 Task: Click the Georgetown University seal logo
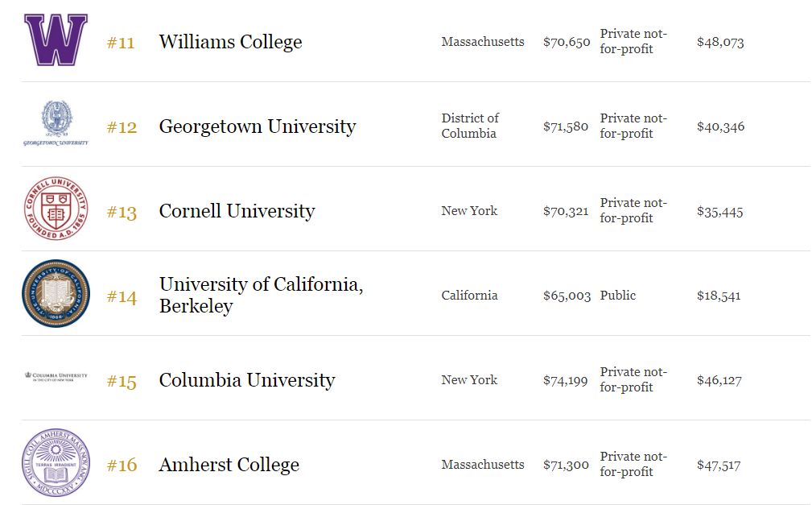[x=56, y=124]
